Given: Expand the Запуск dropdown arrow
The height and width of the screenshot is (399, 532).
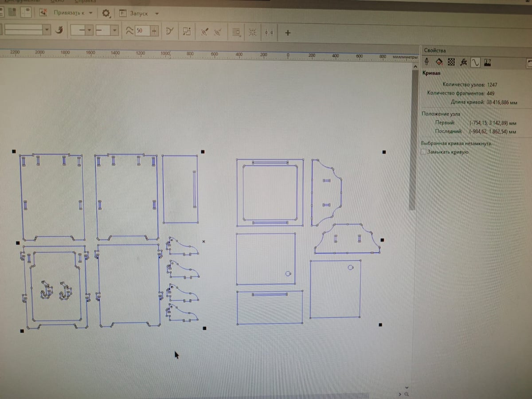Looking at the screenshot, I should pyautogui.click(x=157, y=14).
